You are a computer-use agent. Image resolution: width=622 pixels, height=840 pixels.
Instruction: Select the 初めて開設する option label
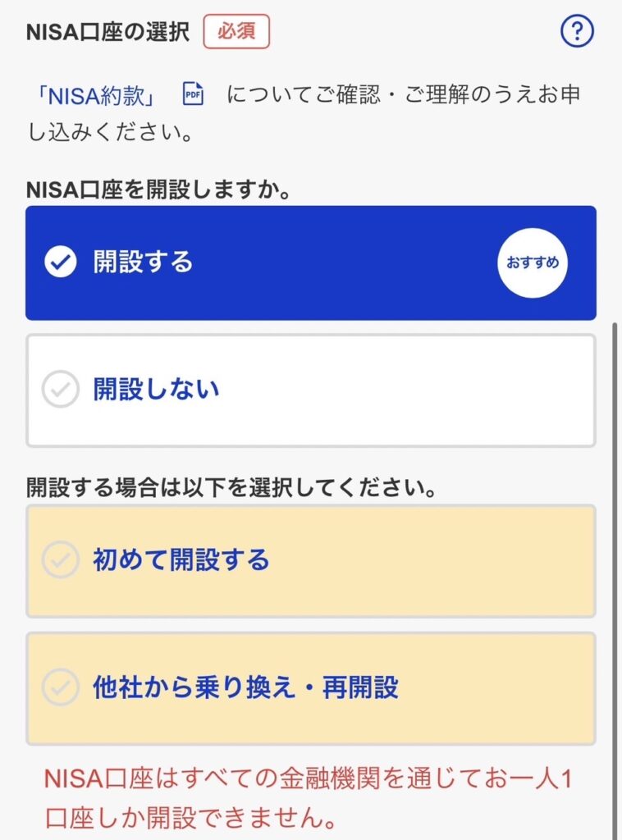point(181,560)
